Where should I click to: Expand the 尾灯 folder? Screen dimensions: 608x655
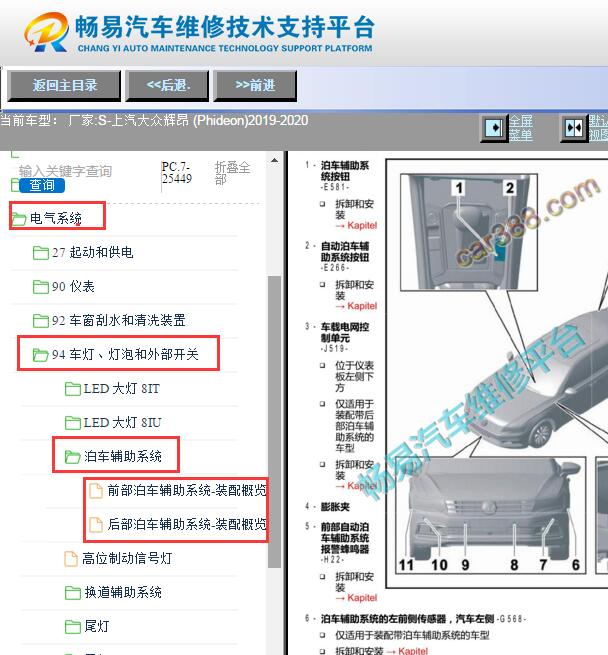point(97,626)
